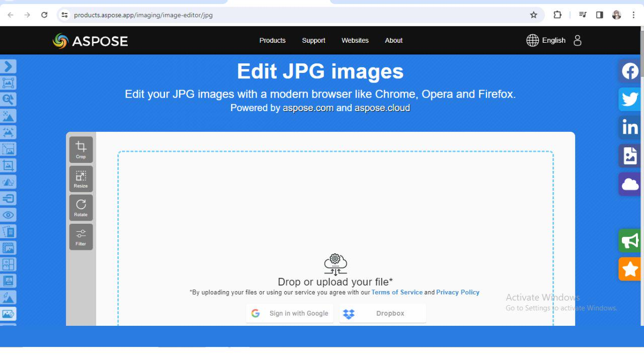Open the browser media controls icon
Viewport: 644px width, 362px height.
coord(583,15)
